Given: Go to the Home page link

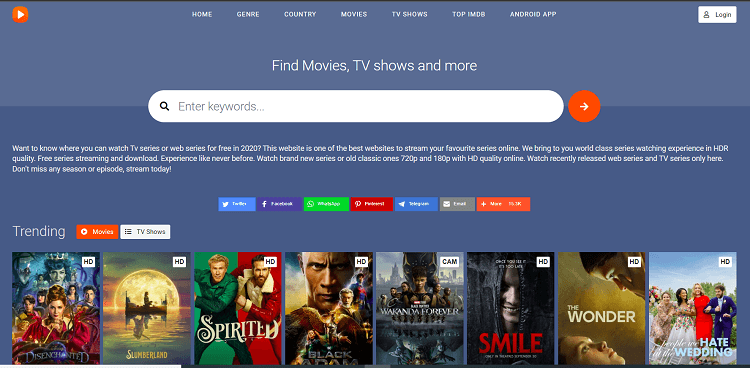Looking at the screenshot, I should tap(202, 14).
